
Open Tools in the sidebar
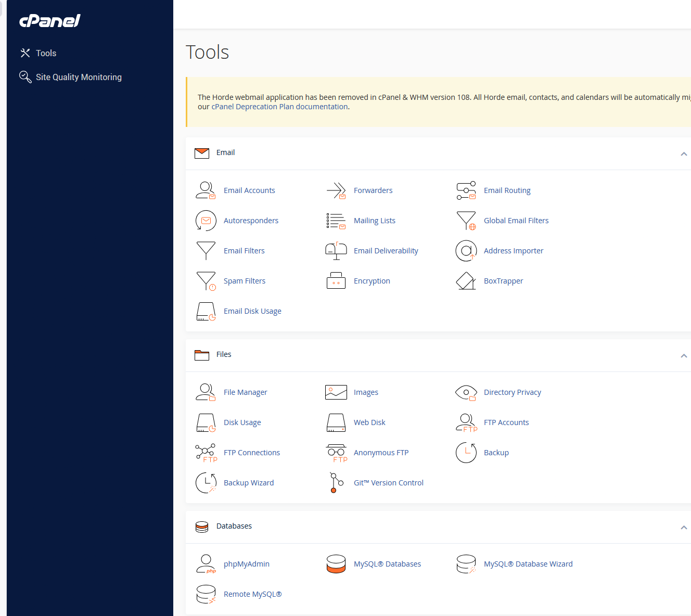click(38, 53)
